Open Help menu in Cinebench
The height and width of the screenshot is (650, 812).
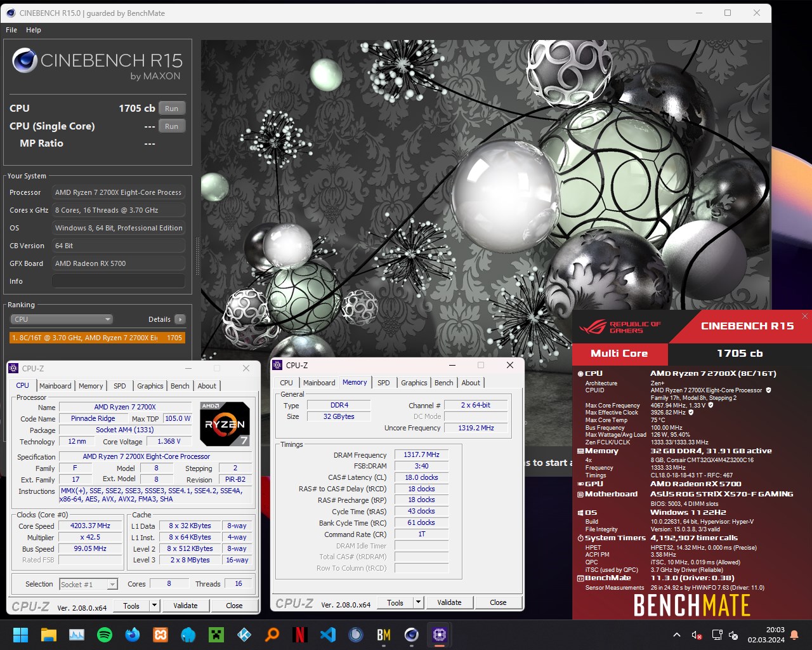[34, 30]
